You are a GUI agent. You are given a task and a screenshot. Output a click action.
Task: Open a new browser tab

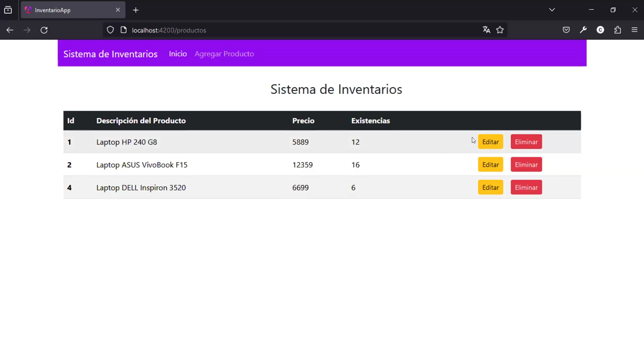coord(136,10)
